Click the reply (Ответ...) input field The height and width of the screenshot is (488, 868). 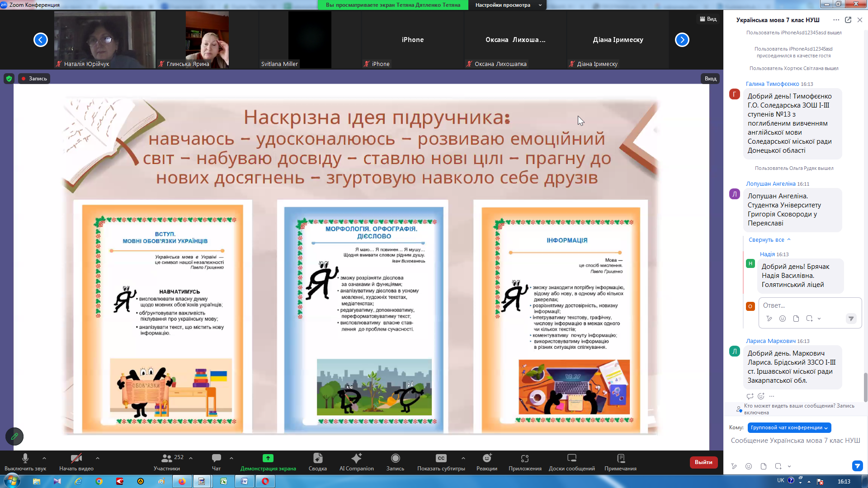(x=809, y=305)
